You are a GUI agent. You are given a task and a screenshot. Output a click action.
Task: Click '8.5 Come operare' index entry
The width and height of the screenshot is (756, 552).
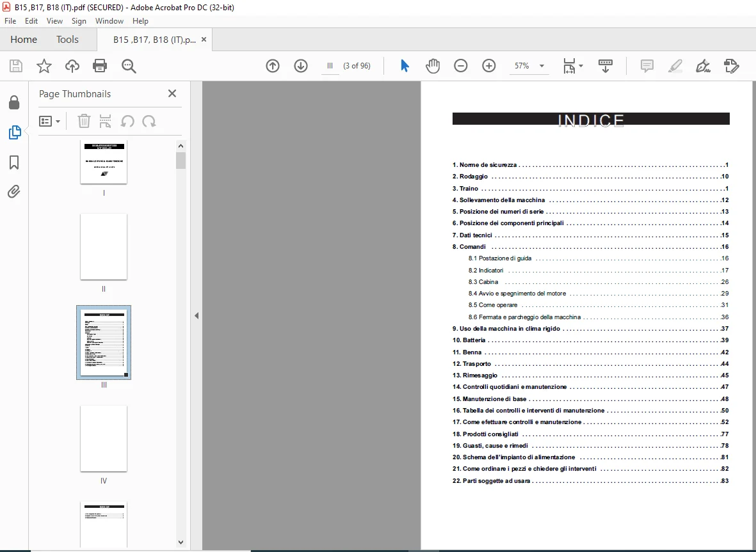599,305
